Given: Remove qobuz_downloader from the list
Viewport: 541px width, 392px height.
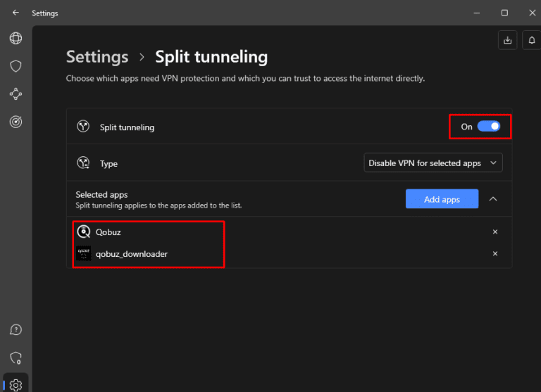Looking at the screenshot, I should point(495,253).
